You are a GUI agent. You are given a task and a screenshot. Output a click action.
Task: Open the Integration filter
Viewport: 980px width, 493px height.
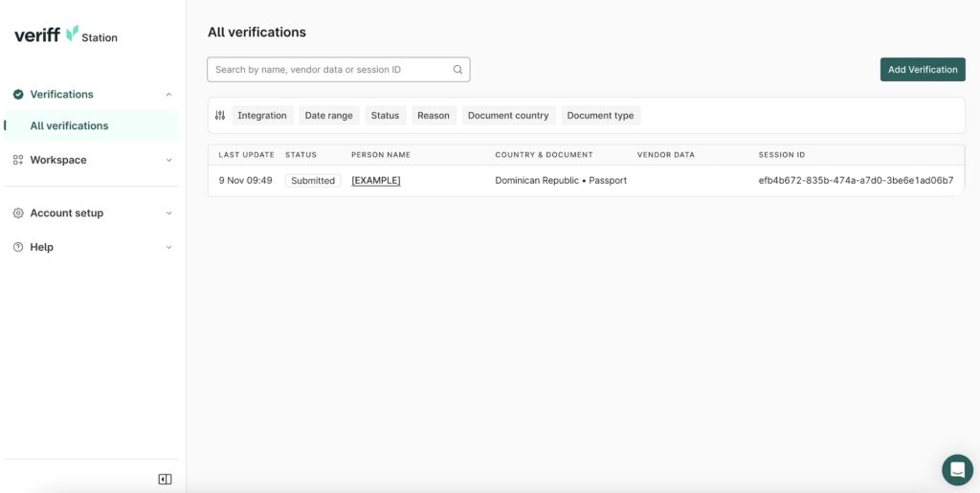[262, 116]
